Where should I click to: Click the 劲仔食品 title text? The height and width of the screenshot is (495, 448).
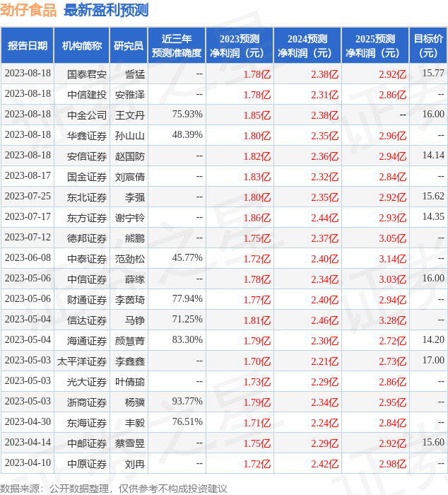pyautogui.click(x=28, y=10)
